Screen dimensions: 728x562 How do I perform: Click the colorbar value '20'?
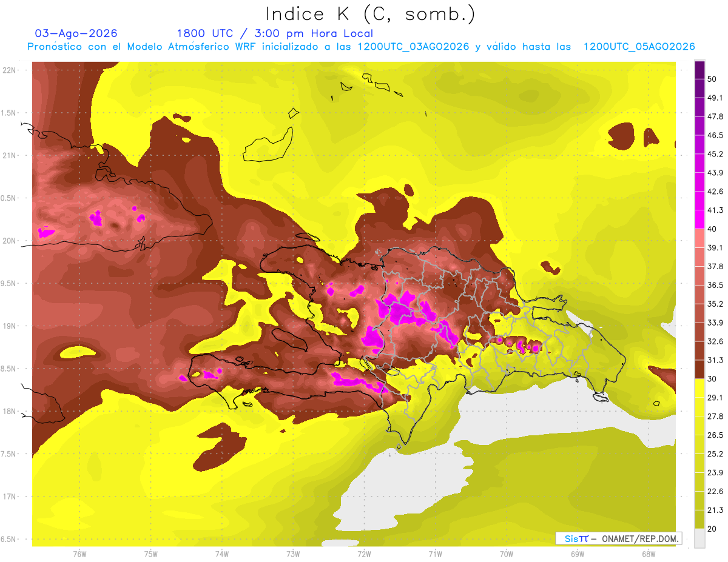(x=713, y=528)
